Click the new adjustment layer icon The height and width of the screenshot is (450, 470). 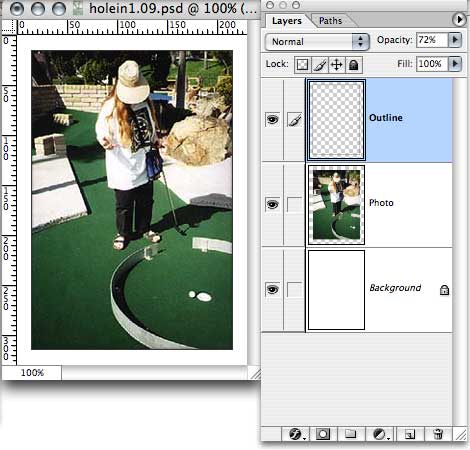(x=379, y=434)
